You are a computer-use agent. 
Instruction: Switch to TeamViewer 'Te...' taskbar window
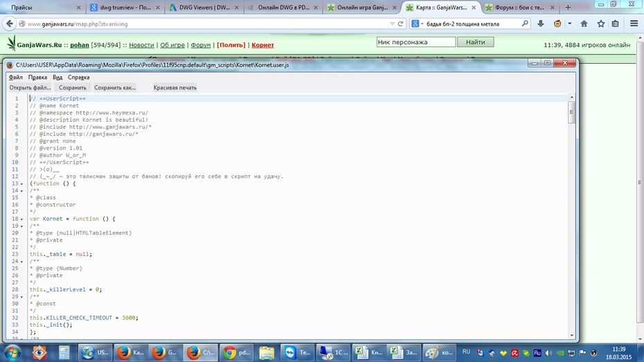[297, 352]
